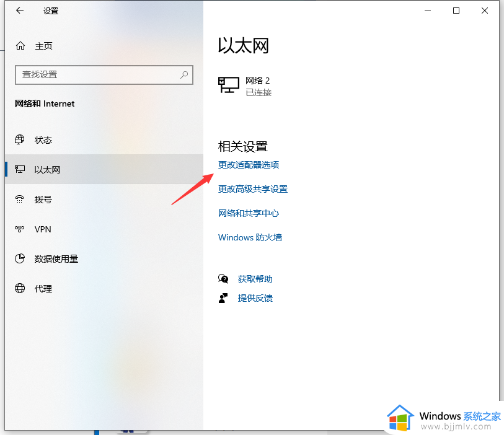Click the search magnifier icon
Image resolution: width=504 pixels, height=435 pixels.
coord(184,75)
